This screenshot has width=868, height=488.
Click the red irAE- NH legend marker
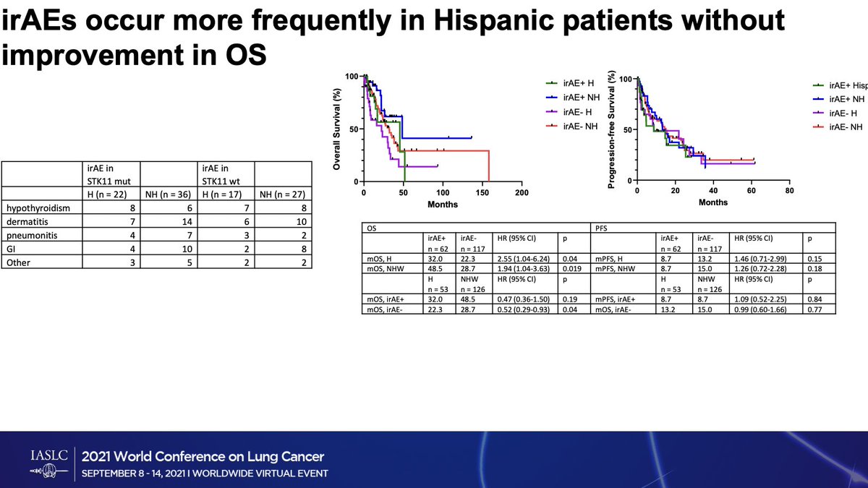(x=550, y=125)
